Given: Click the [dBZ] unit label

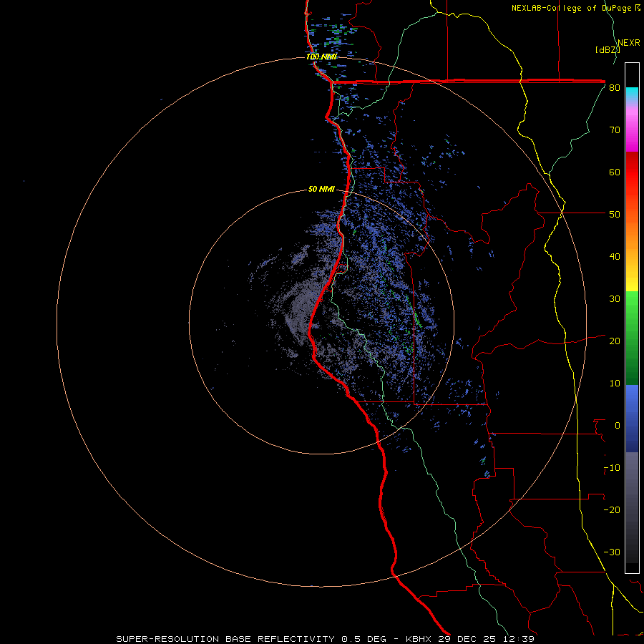Looking at the screenshot, I should 608,50.
